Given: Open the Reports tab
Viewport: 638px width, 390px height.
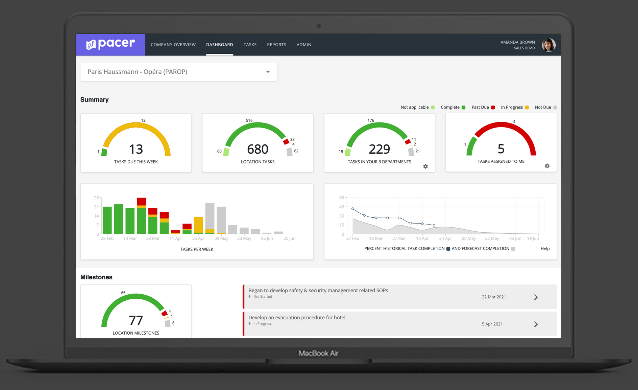Looking at the screenshot, I should click(276, 44).
